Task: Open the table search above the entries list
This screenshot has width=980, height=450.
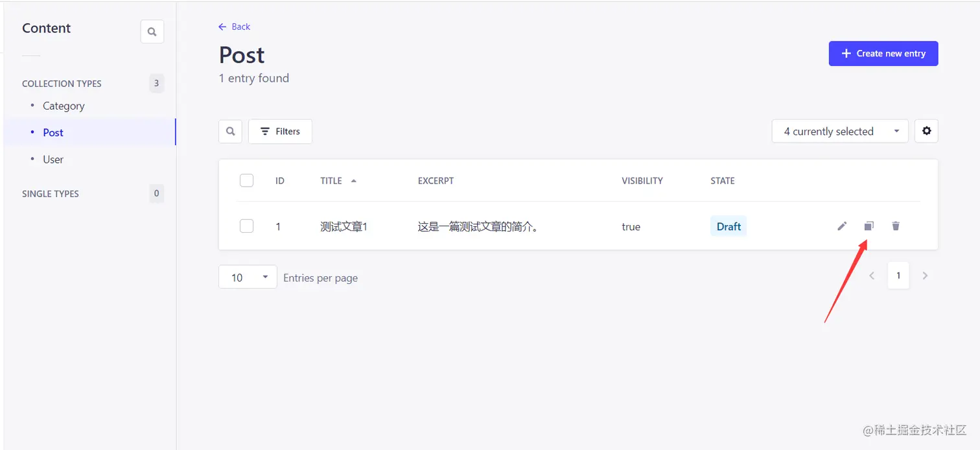Action: click(x=230, y=131)
